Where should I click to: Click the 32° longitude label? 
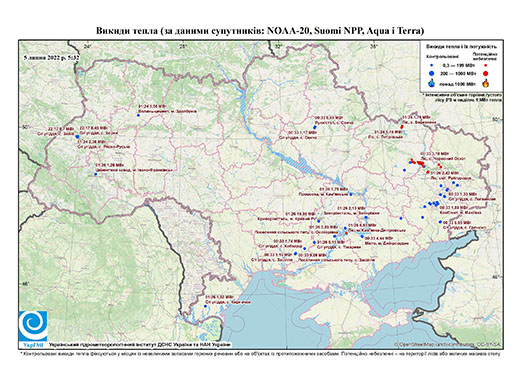pos(278,46)
